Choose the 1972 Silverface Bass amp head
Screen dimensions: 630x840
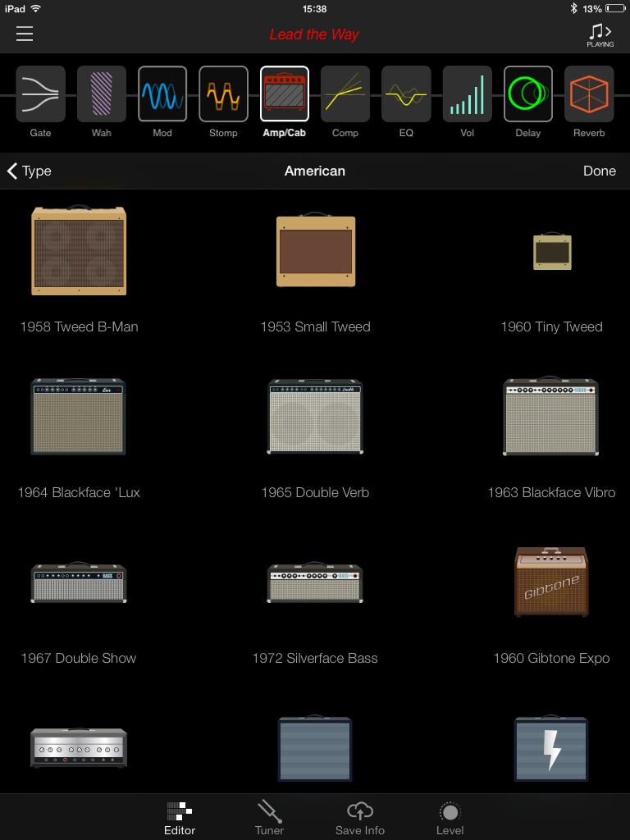tap(315, 582)
